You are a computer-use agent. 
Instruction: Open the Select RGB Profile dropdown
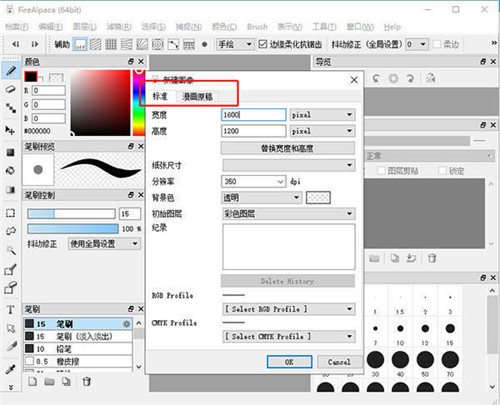coord(289,309)
